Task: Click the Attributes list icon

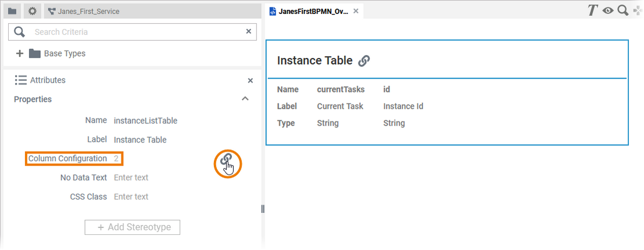Action: tap(21, 80)
